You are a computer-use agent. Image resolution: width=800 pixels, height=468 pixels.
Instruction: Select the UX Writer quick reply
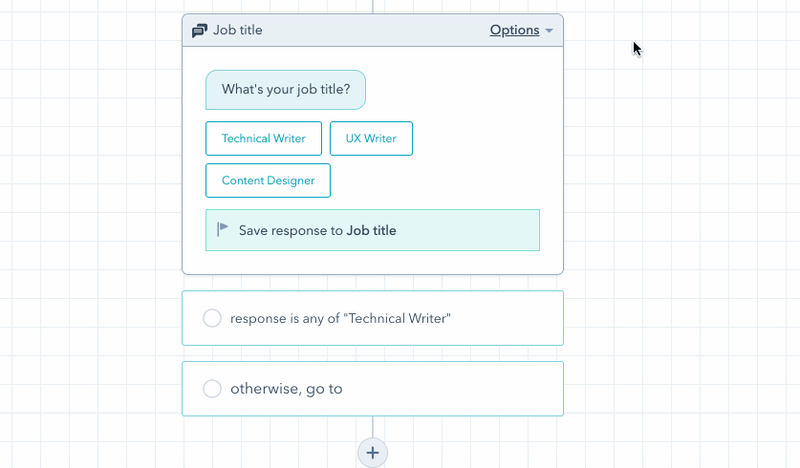coord(371,138)
